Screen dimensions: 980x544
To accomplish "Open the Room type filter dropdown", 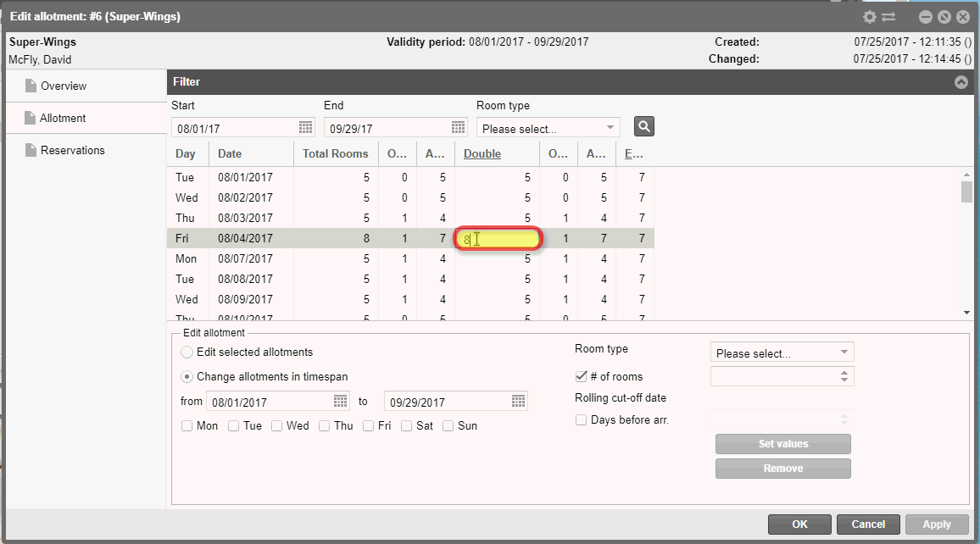I will point(609,126).
